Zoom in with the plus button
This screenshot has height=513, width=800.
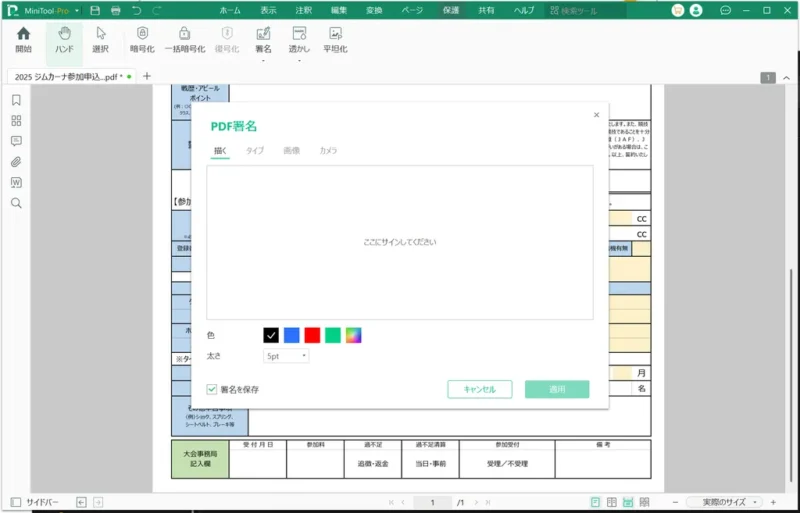pos(773,502)
